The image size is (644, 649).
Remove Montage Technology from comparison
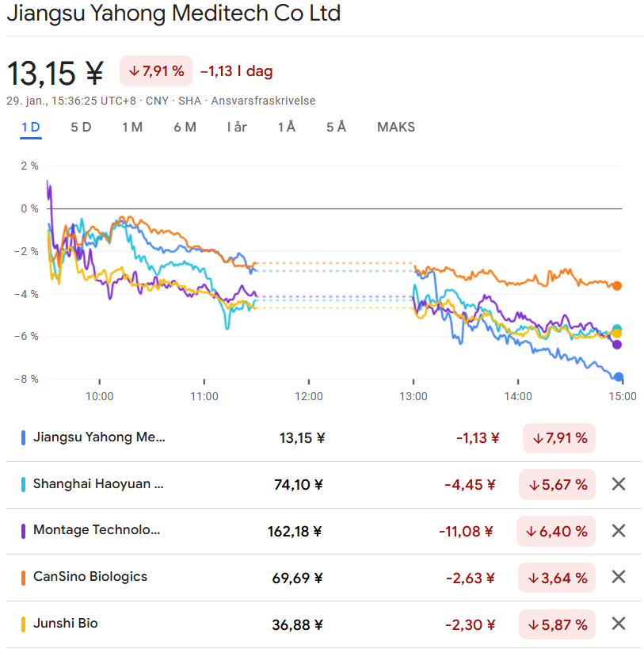coord(619,531)
